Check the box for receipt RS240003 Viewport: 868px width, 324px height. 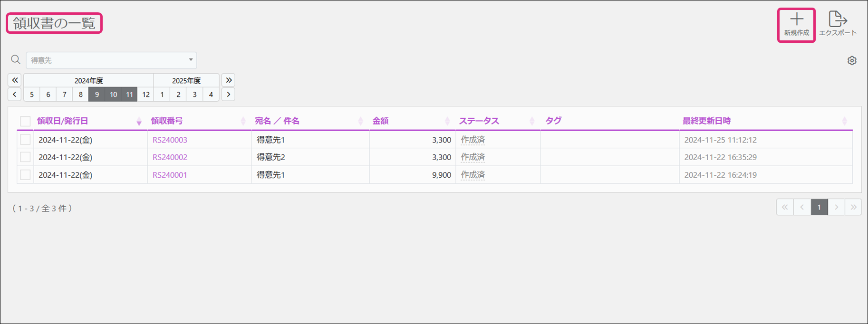coord(25,140)
